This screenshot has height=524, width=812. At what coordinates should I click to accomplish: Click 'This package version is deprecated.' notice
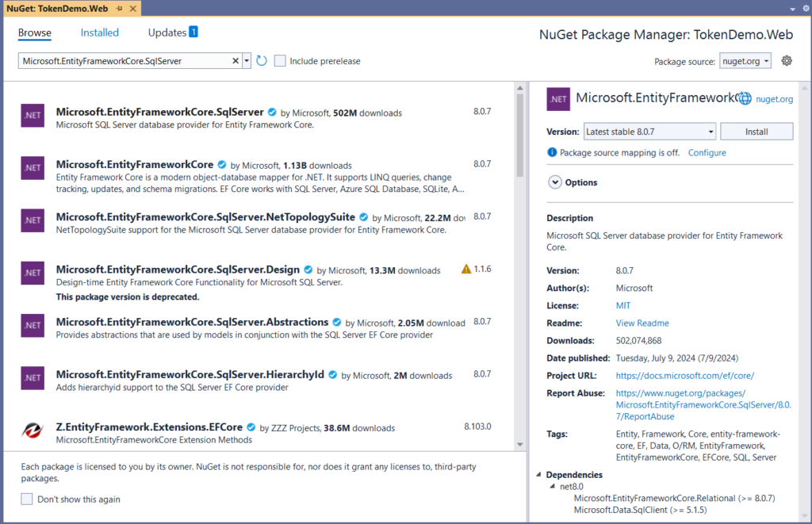coord(128,296)
